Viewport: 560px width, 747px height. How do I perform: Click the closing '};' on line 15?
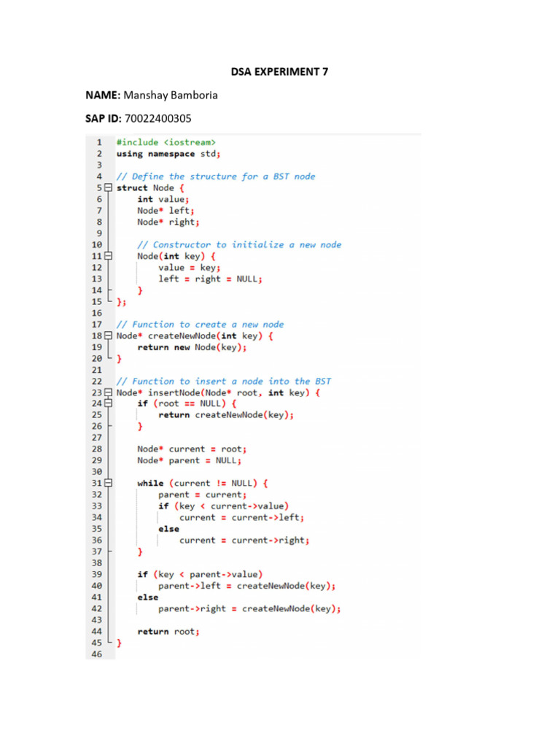click(x=122, y=302)
